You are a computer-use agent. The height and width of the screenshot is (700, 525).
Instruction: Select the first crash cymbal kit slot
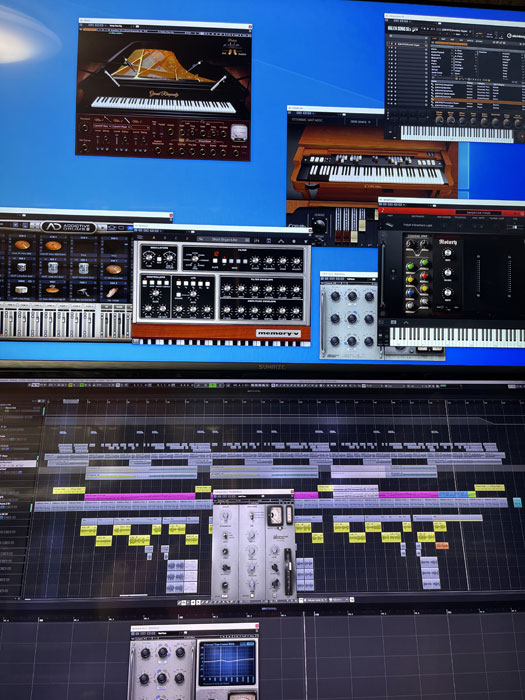tap(22, 245)
